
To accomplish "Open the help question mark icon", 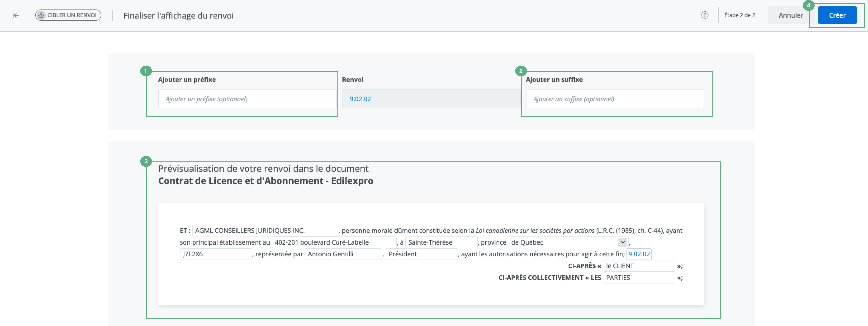I will (x=704, y=15).
